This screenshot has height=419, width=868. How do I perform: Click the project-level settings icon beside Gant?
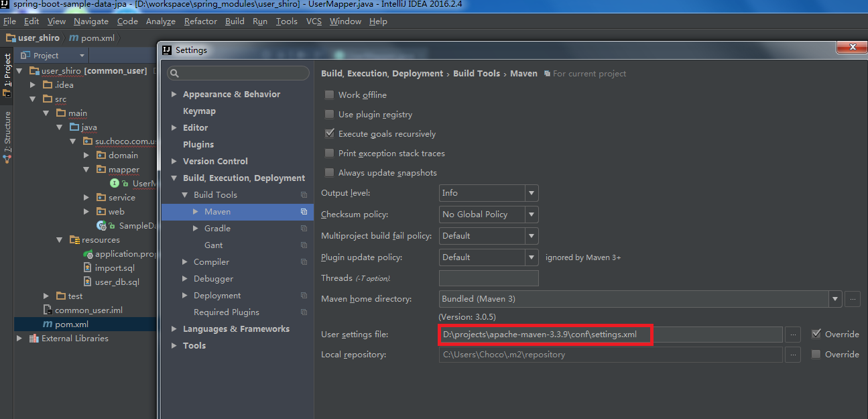point(304,245)
